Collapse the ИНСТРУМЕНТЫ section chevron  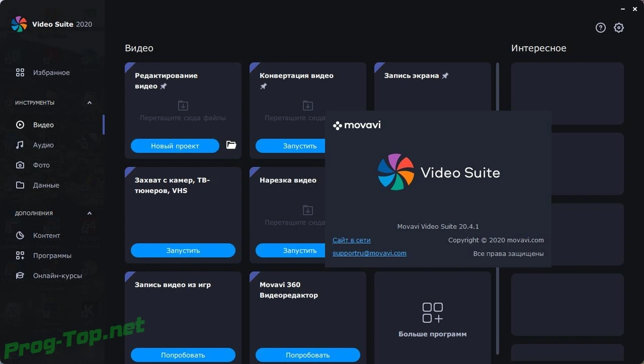tap(90, 102)
